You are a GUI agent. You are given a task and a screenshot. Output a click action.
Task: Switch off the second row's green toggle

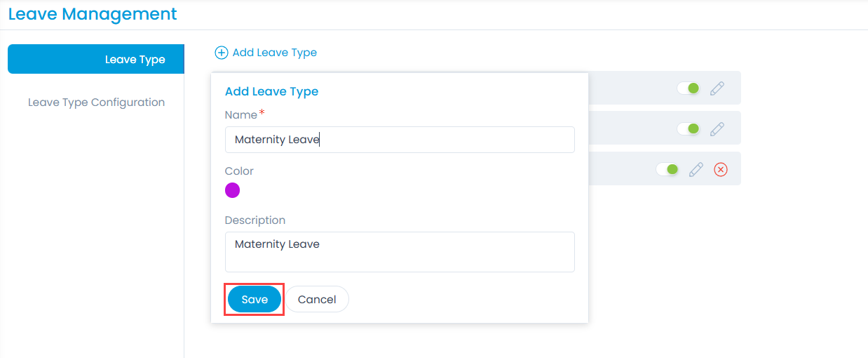click(689, 129)
